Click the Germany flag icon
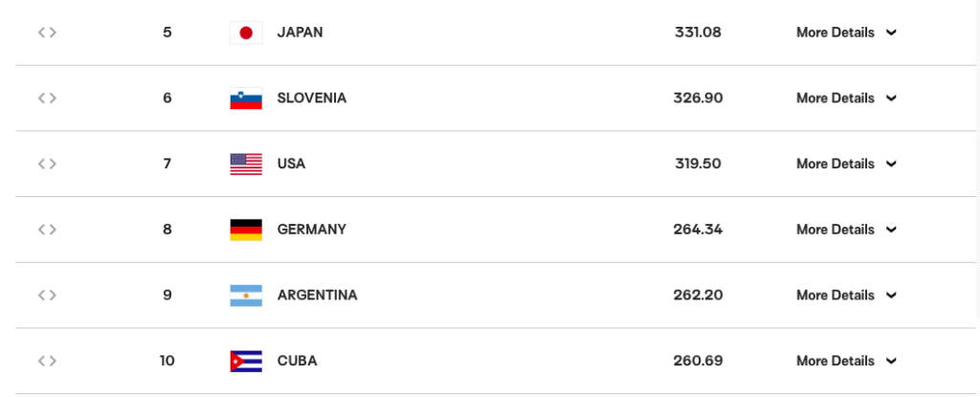Screen dimensions: 980x397 coord(246,230)
